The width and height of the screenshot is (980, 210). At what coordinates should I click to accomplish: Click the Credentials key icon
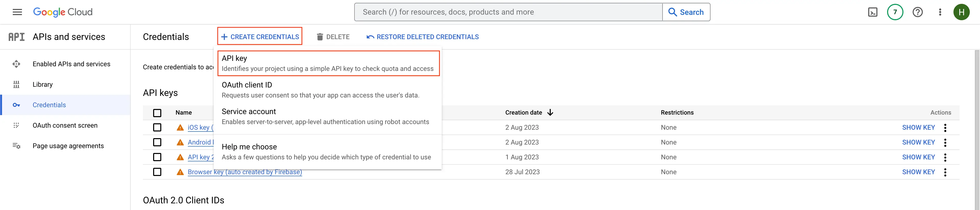click(x=16, y=105)
